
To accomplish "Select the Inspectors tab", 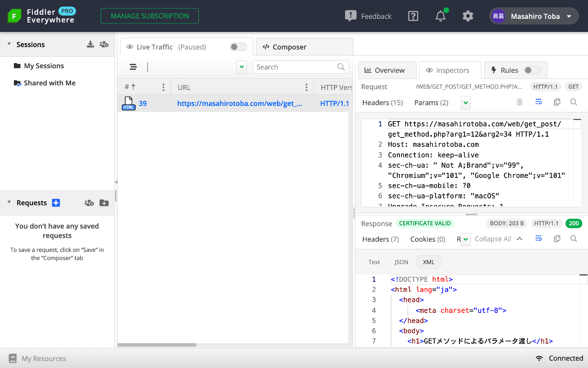I will (x=450, y=70).
